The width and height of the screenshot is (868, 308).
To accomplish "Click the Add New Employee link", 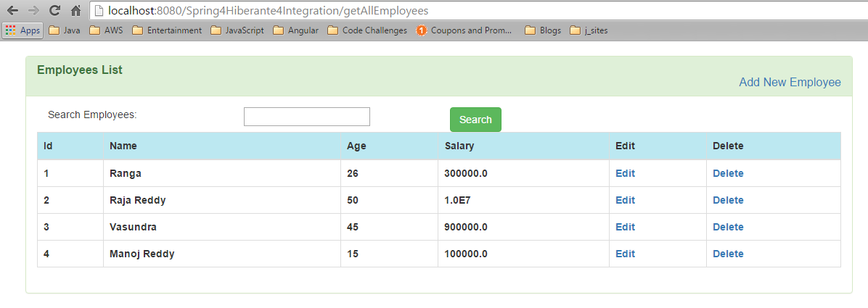I will click(790, 83).
